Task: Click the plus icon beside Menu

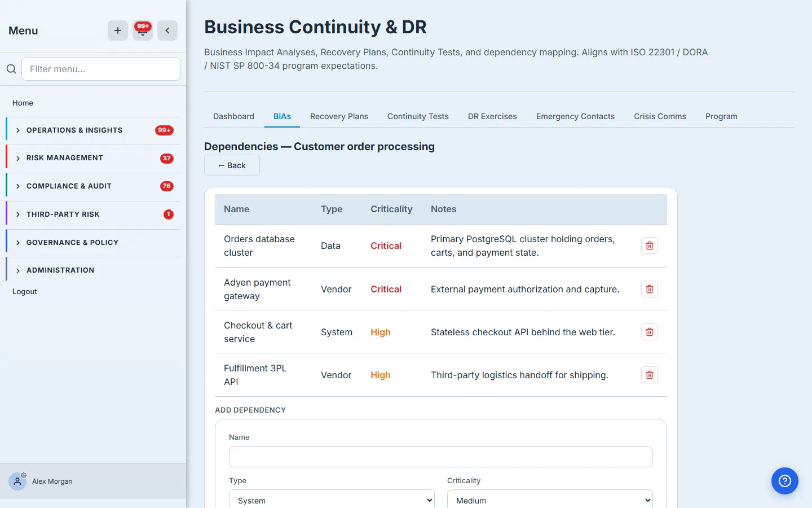Action: point(118,30)
